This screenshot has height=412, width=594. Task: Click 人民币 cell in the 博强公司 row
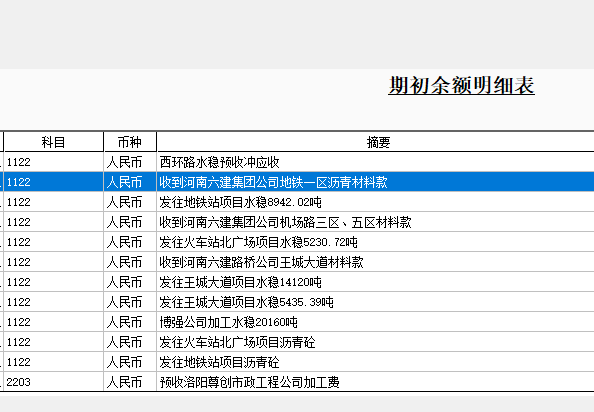(130, 323)
